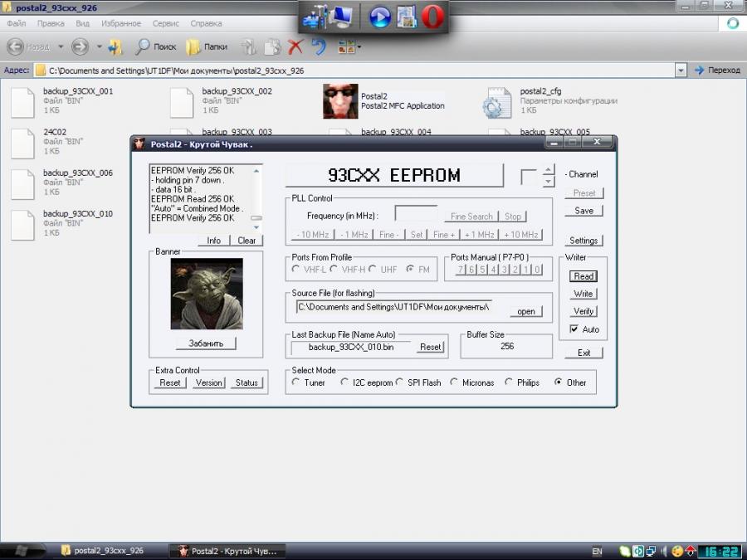
Task: Click the blue Undo arrow in toolbar
Action: pos(318,46)
